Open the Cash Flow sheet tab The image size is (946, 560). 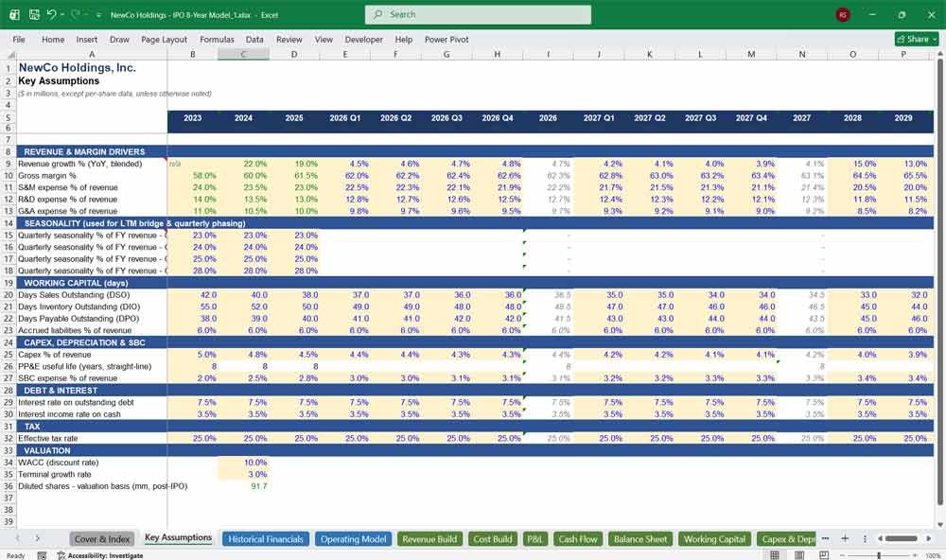(577, 539)
